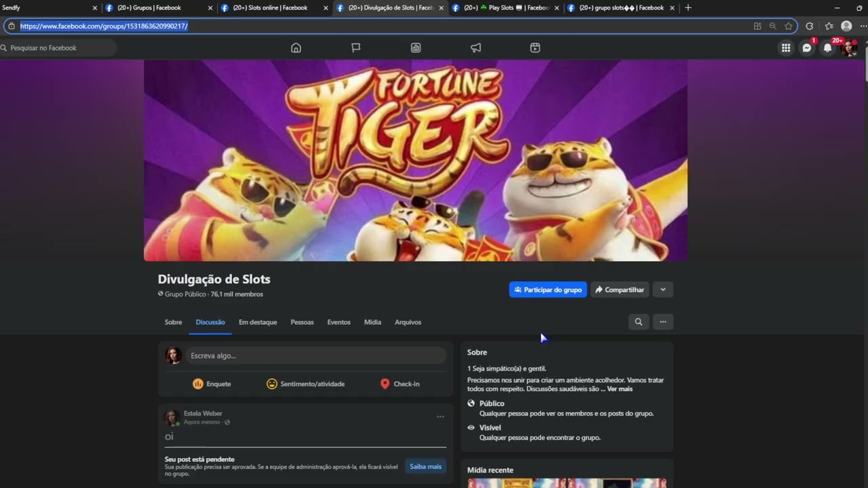
Task: Click the Divulgação de Slots group title
Action: pos(214,279)
